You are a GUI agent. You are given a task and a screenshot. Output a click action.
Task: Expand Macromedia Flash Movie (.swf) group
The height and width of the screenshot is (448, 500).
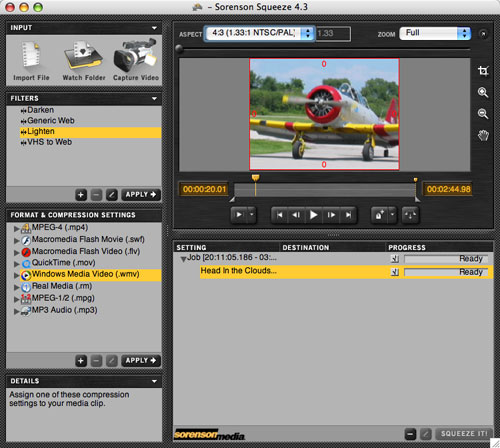click(x=16, y=240)
